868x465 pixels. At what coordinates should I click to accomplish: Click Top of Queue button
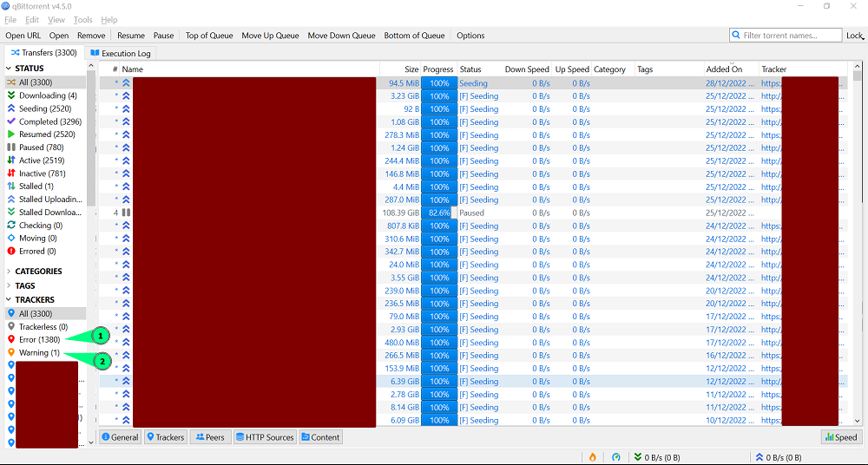tap(208, 36)
